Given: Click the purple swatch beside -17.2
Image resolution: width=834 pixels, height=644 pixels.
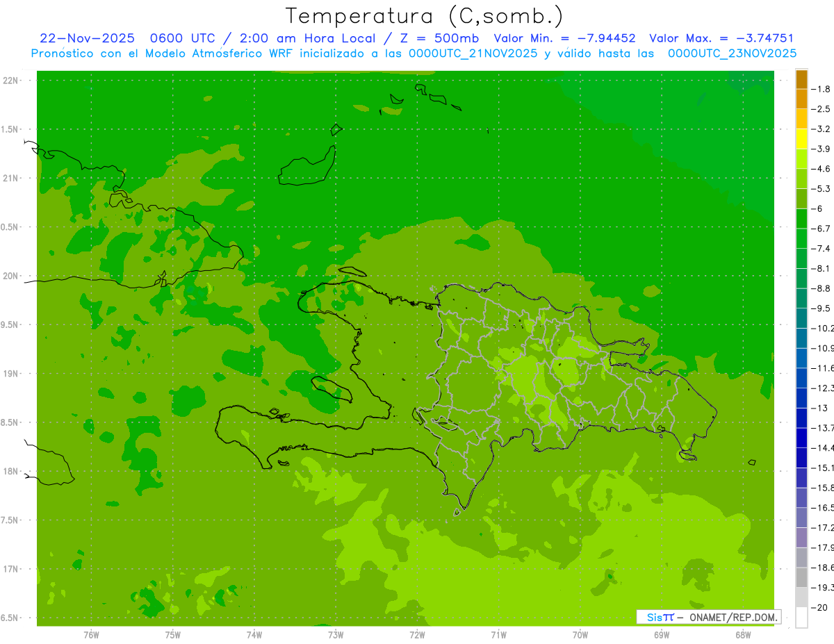Looking at the screenshot, I should [801, 537].
